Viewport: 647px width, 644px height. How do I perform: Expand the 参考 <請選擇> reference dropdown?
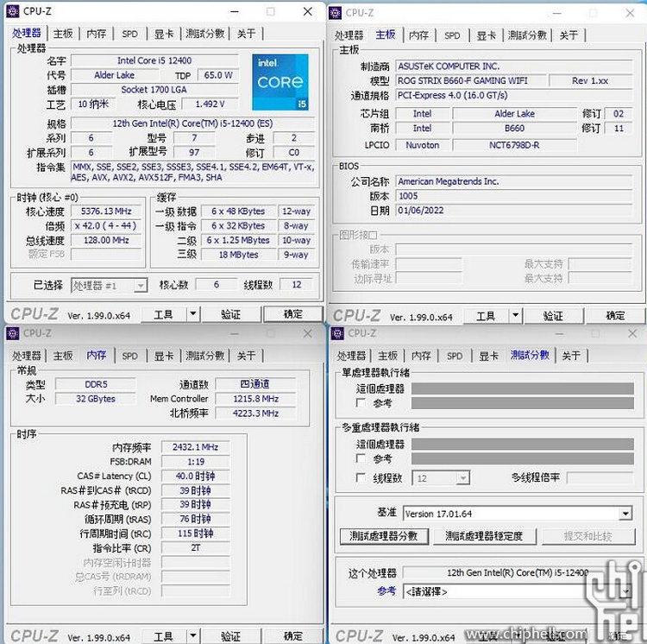625,591
